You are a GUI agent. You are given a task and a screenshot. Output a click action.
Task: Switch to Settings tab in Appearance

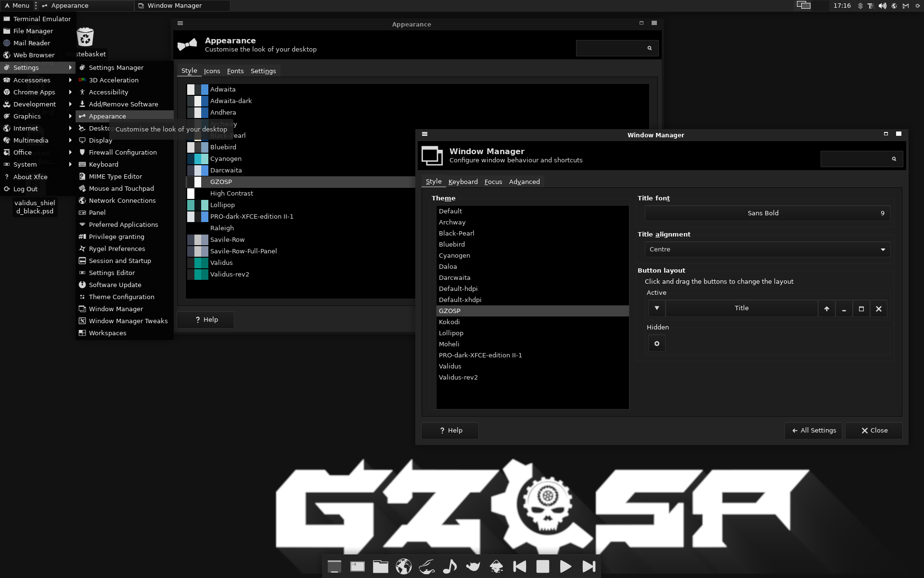point(263,71)
